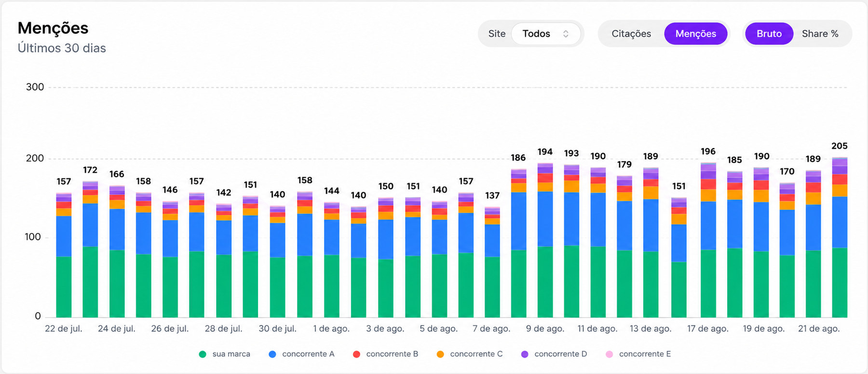Switch to the Share % view

click(820, 34)
